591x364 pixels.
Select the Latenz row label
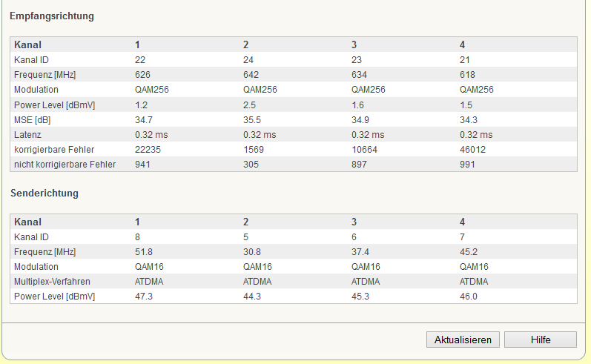point(30,134)
